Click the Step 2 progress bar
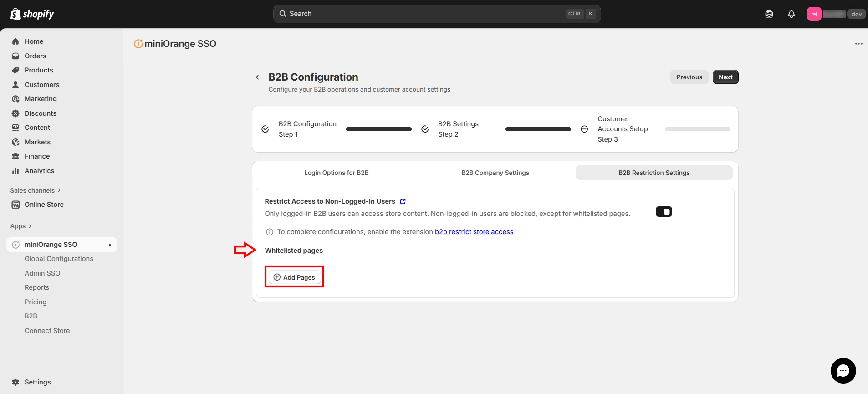The image size is (868, 394). [x=538, y=129]
